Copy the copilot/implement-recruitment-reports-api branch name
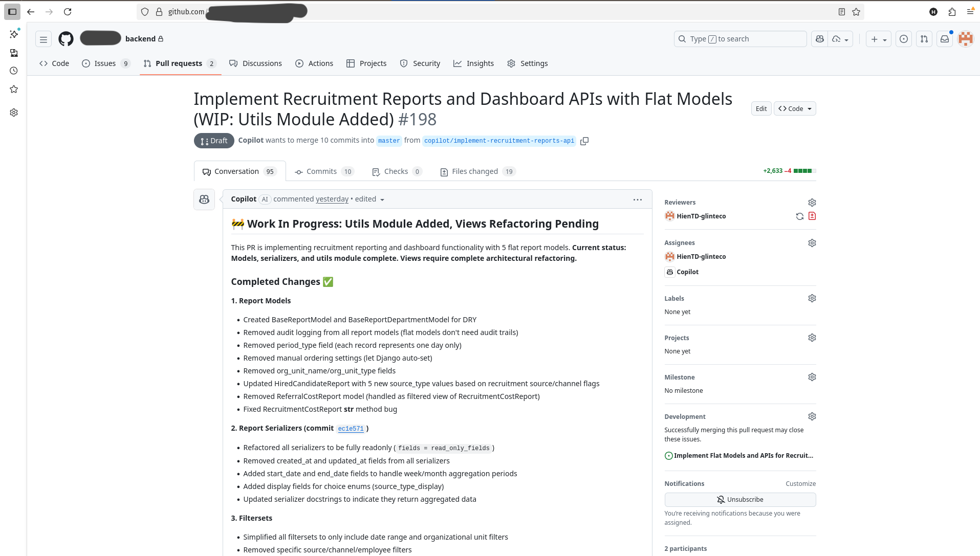Image resolution: width=980 pixels, height=556 pixels. [584, 141]
